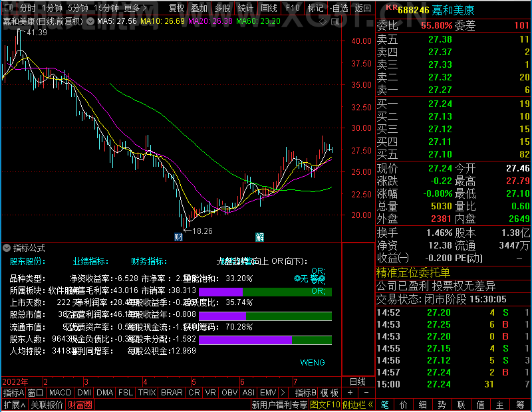Show the VR indicator
Image resolution: width=532 pixels, height=412 pixels.
211,393
